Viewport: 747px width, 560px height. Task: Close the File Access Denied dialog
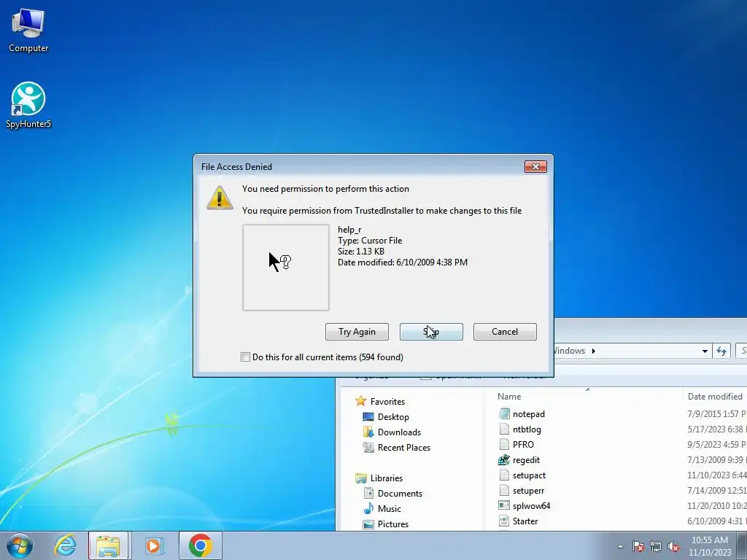[x=535, y=167]
